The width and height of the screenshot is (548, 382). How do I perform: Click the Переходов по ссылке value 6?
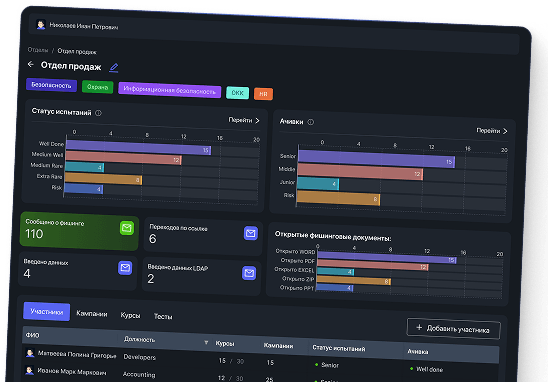153,239
